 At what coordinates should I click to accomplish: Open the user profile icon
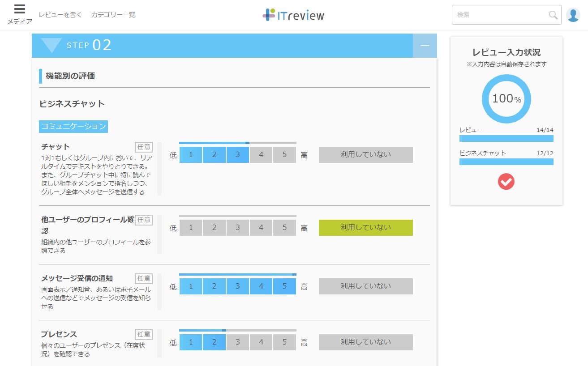click(573, 15)
